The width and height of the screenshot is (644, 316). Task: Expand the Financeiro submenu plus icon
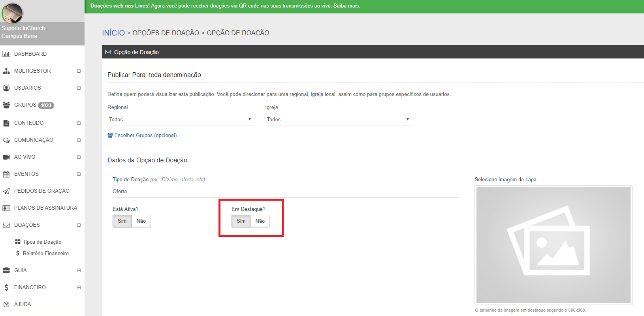79,288
